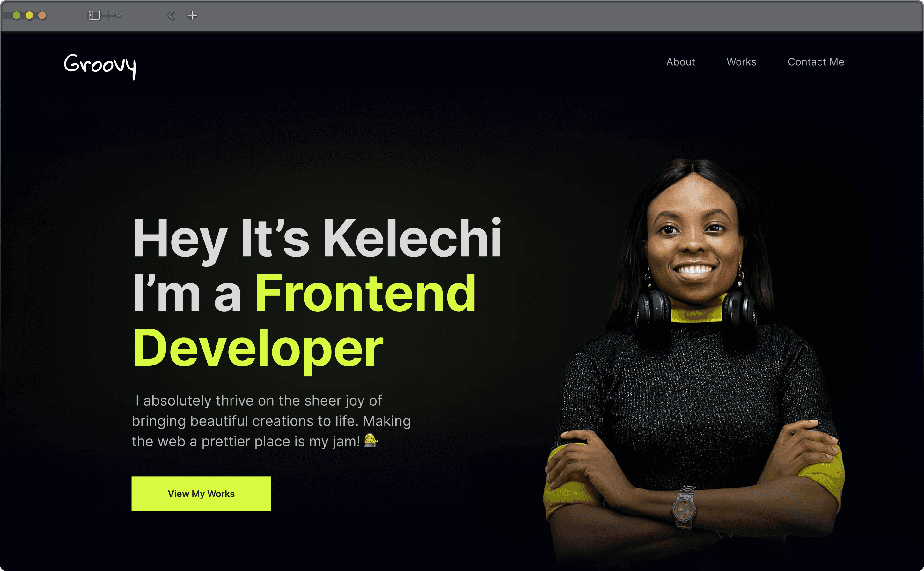
Task: Click the headphones around her neck
Action: [695, 308]
